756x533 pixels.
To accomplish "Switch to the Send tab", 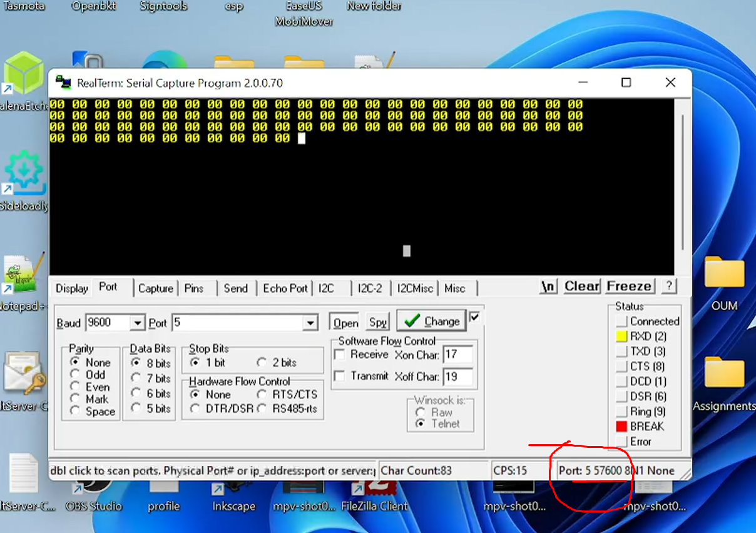I will pos(236,288).
